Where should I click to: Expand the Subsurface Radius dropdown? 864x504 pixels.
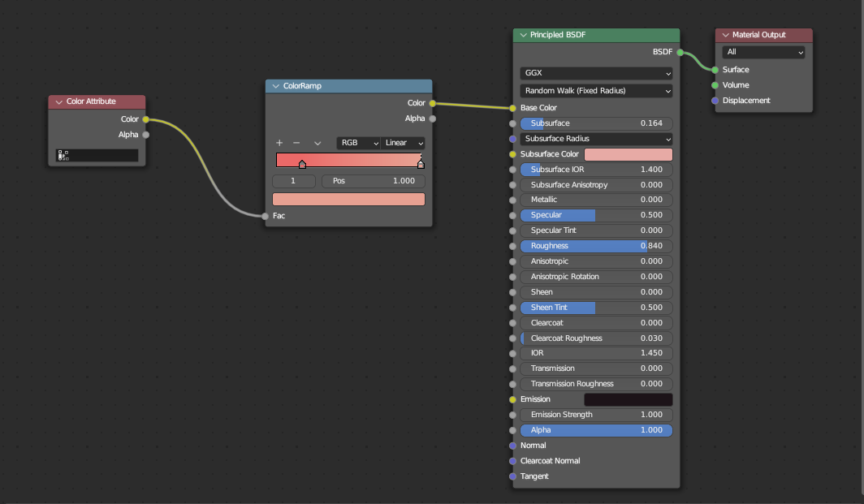[596, 139]
